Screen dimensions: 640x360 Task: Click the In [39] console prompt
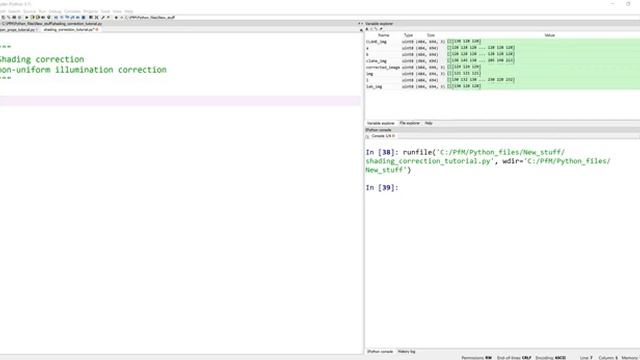(x=382, y=188)
